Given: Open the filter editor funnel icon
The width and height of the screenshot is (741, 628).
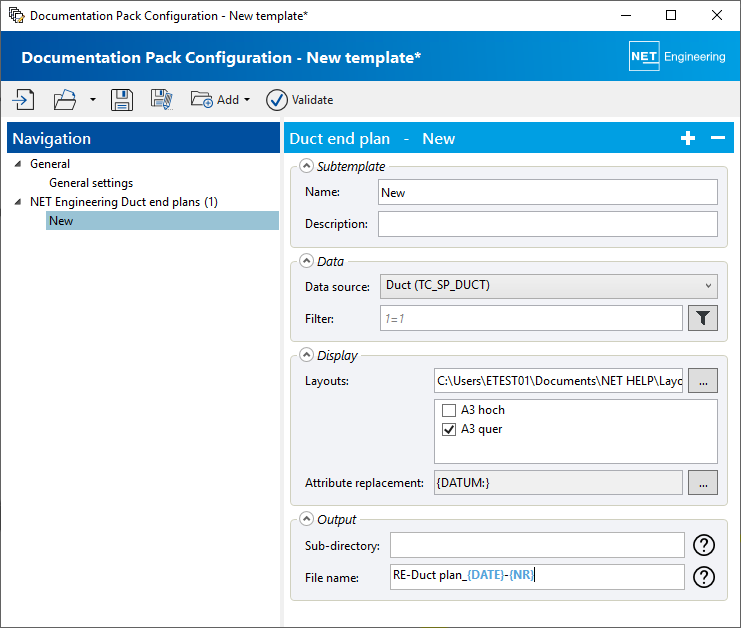Looking at the screenshot, I should (702, 318).
